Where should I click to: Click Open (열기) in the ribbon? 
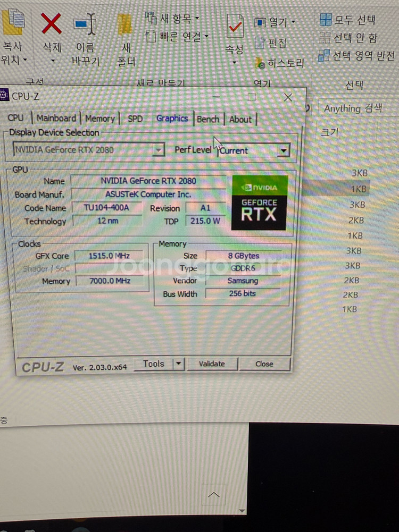pyautogui.click(x=275, y=22)
